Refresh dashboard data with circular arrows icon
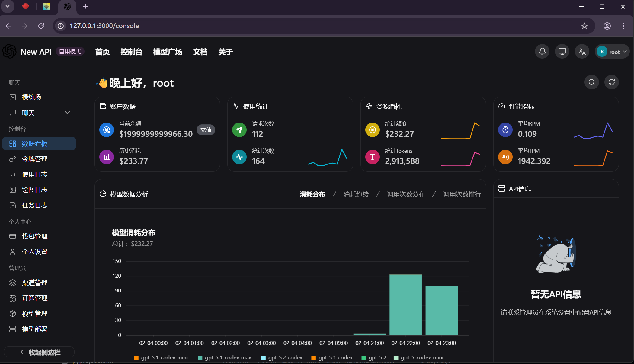634x364 pixels. pos(612,82)
